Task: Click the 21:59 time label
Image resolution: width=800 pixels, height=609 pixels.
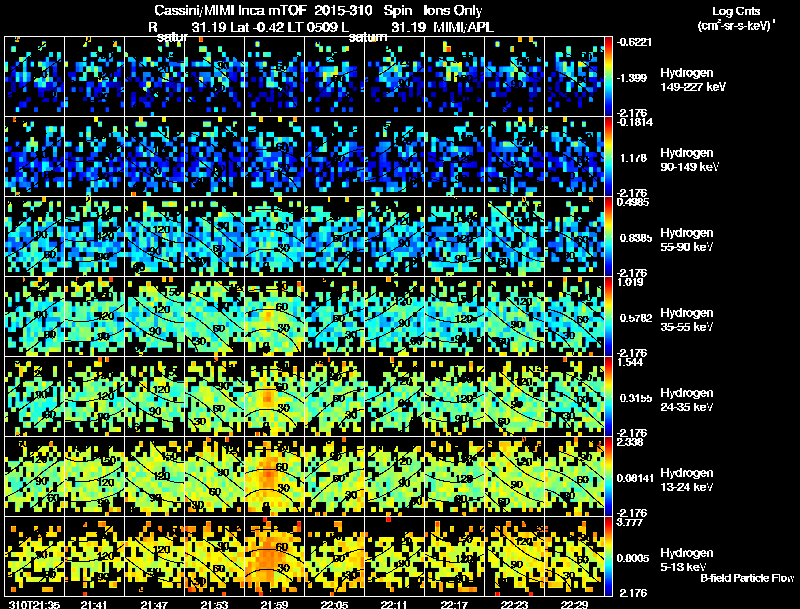Action: 274,605
